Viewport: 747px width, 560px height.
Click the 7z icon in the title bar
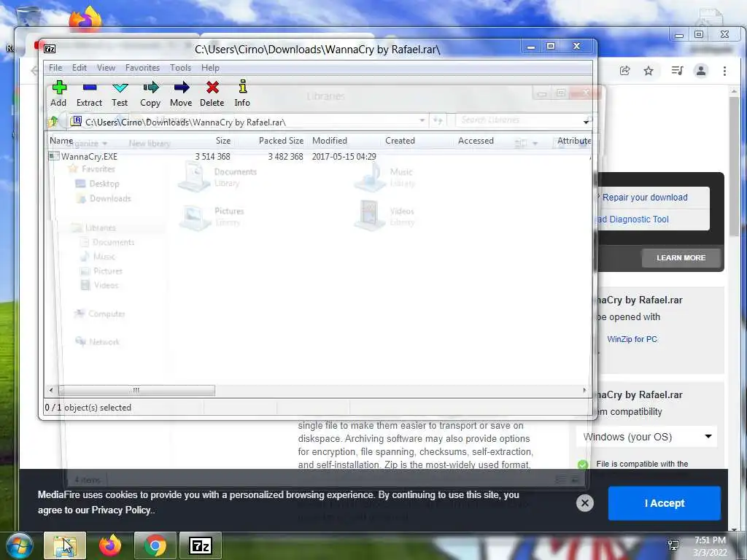tap(50, 49)
